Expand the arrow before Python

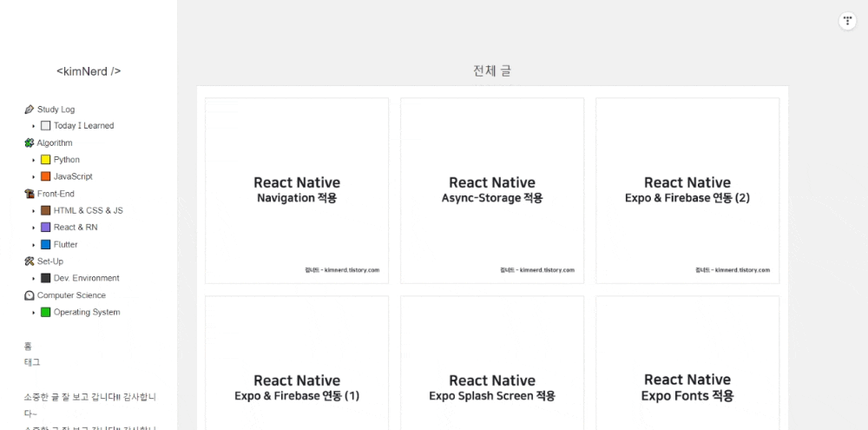tap(34, 160)
